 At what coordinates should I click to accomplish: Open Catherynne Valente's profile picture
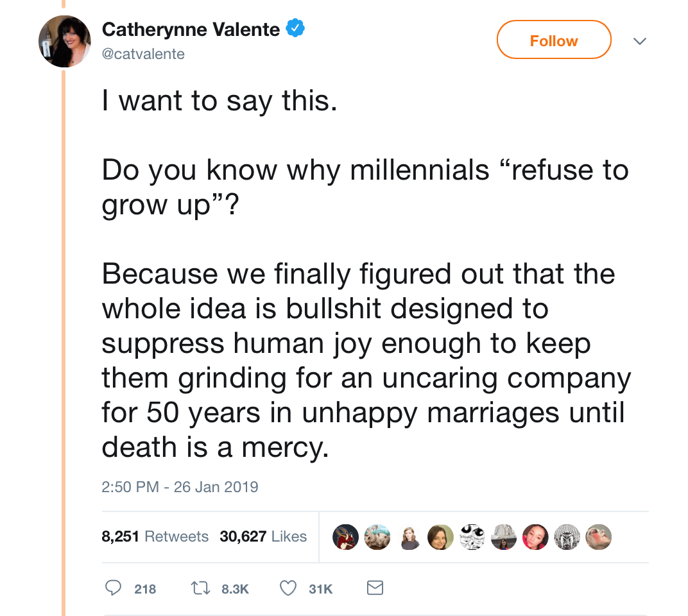coord(64,41)
